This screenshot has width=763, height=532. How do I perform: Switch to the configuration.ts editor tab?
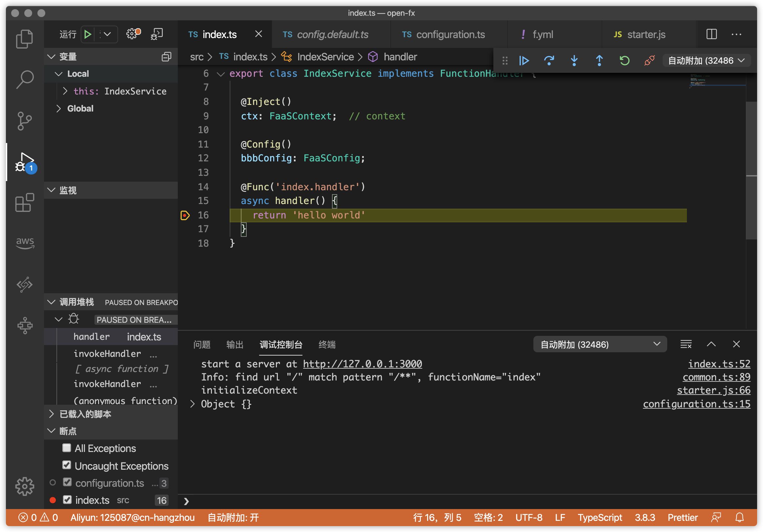click(450, 34)
